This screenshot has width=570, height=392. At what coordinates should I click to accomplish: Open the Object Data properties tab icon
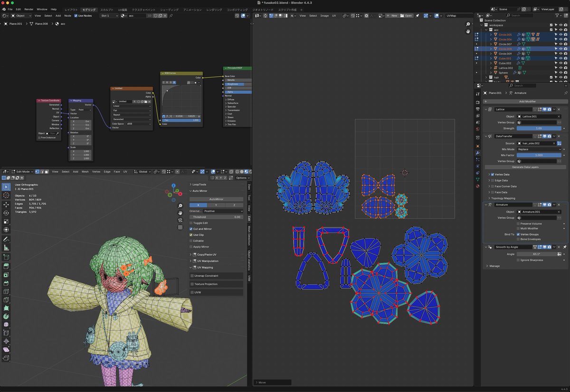coord(478,179)
